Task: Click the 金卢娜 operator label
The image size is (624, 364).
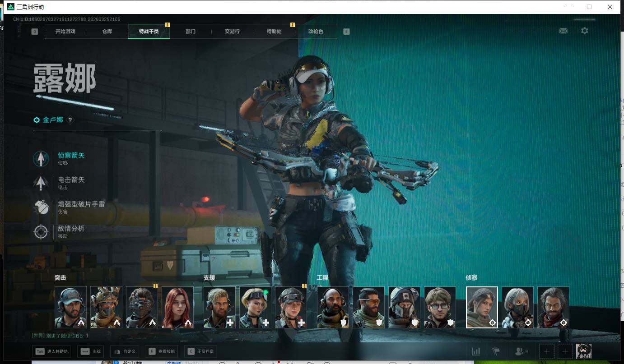Action: click(x=53, y=120)
